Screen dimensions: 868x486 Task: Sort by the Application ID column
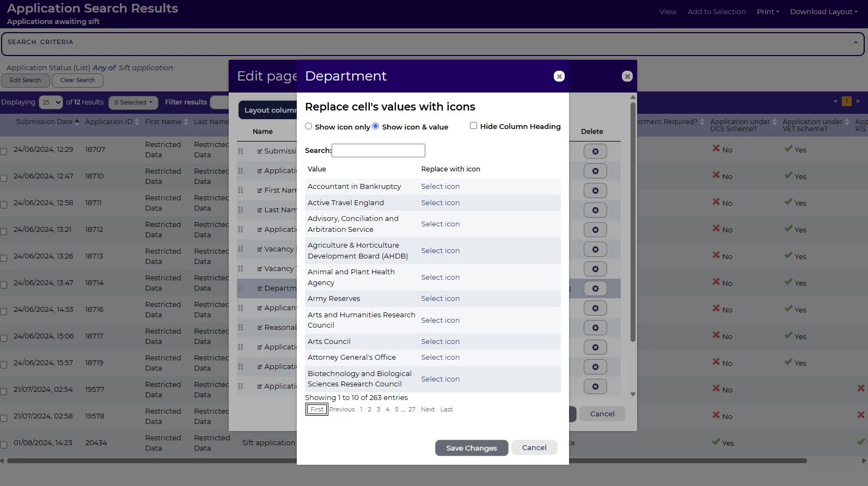tap(112, 122)
